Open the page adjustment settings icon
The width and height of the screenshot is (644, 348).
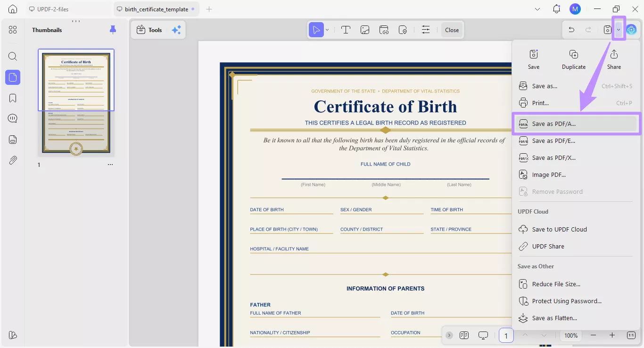[426, 29]
